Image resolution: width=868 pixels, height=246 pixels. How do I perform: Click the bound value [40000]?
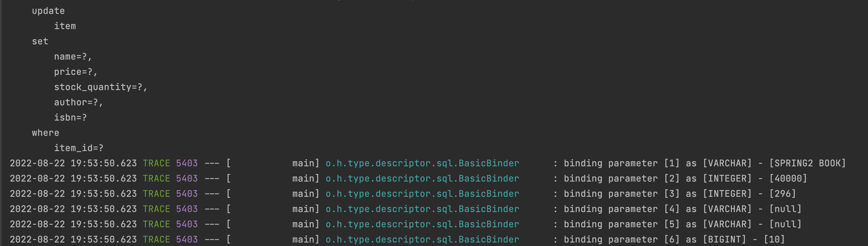tap(788, 179)
